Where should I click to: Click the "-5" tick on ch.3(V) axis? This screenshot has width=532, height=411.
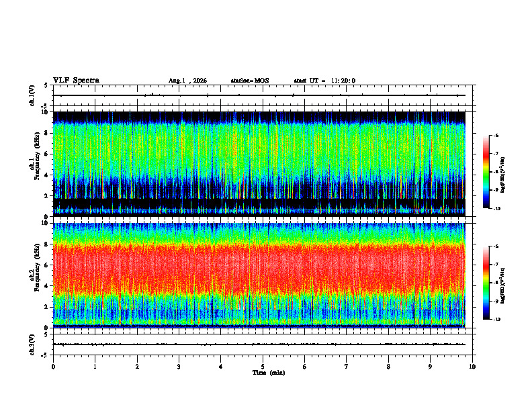point(45,355)
